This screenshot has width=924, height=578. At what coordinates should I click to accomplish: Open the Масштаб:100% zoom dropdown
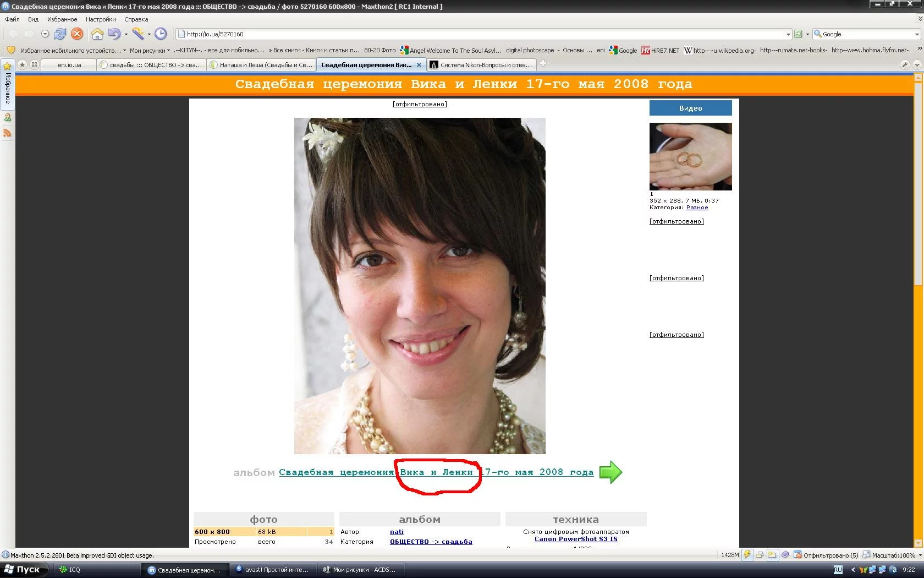(x=892, y=555)
